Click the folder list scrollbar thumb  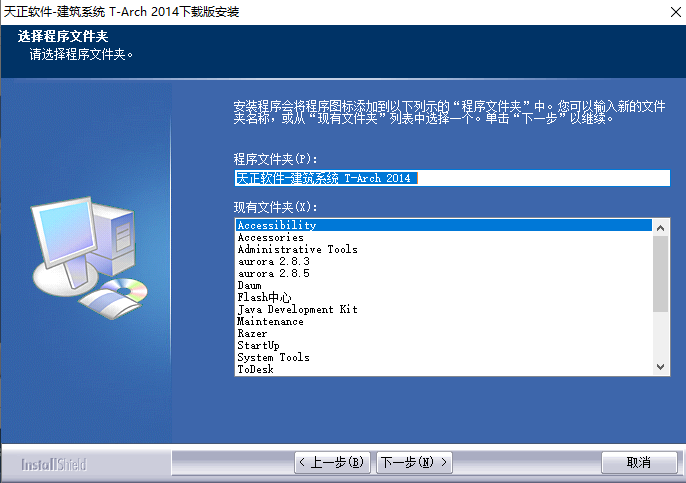(x=661, y=274)
